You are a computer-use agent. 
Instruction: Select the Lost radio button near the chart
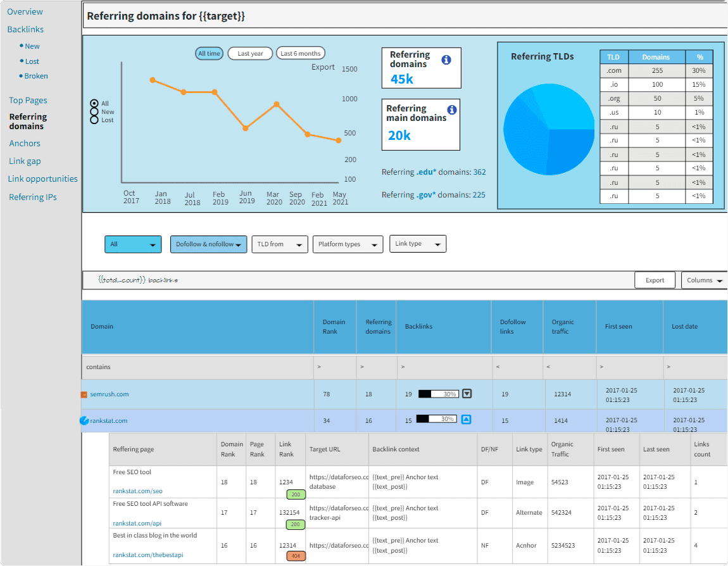(x=96, y=120)
